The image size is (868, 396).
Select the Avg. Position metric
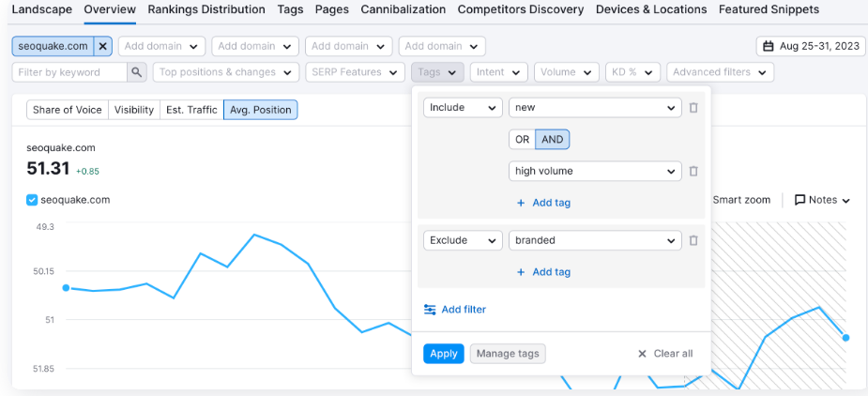point(261,110)
